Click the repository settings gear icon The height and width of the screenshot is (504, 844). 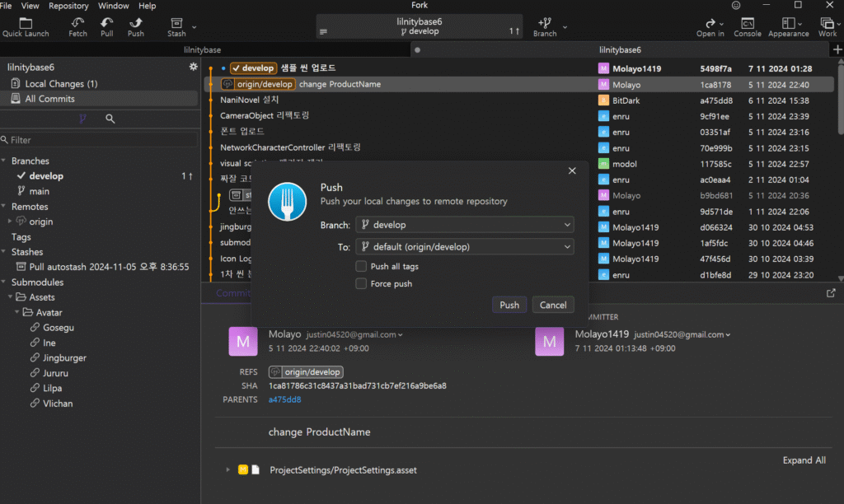click(193, 67)
